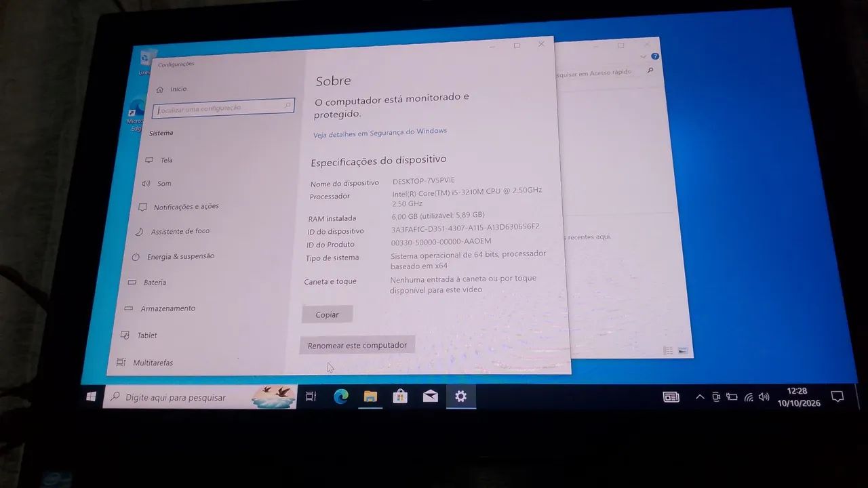Click the File Explorer help icon

655,56
